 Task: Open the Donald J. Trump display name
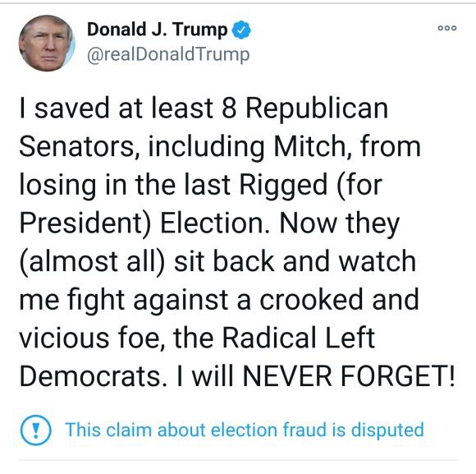tap(157, 30)
